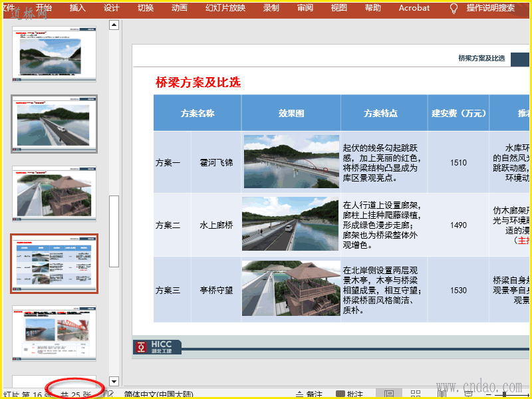The image size is (532, 399).
Task: Switch to Normal view icon
Action: tap(388, 394)
